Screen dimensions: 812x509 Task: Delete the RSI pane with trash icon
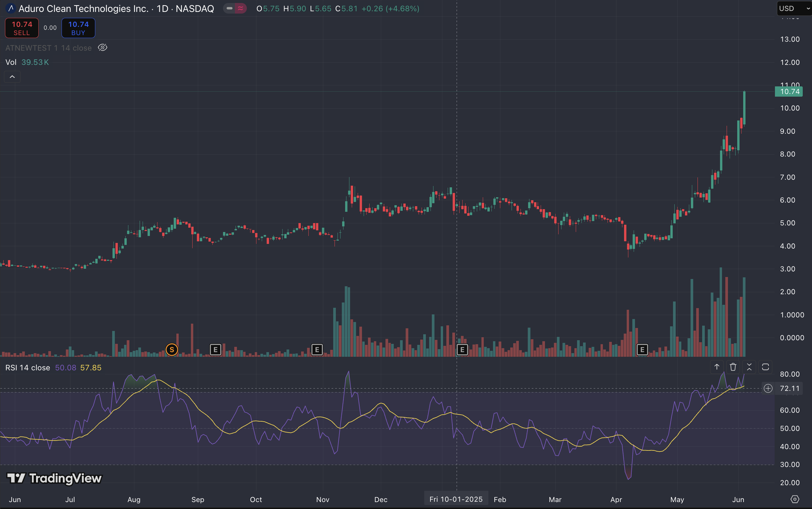[x=733, y=367]
